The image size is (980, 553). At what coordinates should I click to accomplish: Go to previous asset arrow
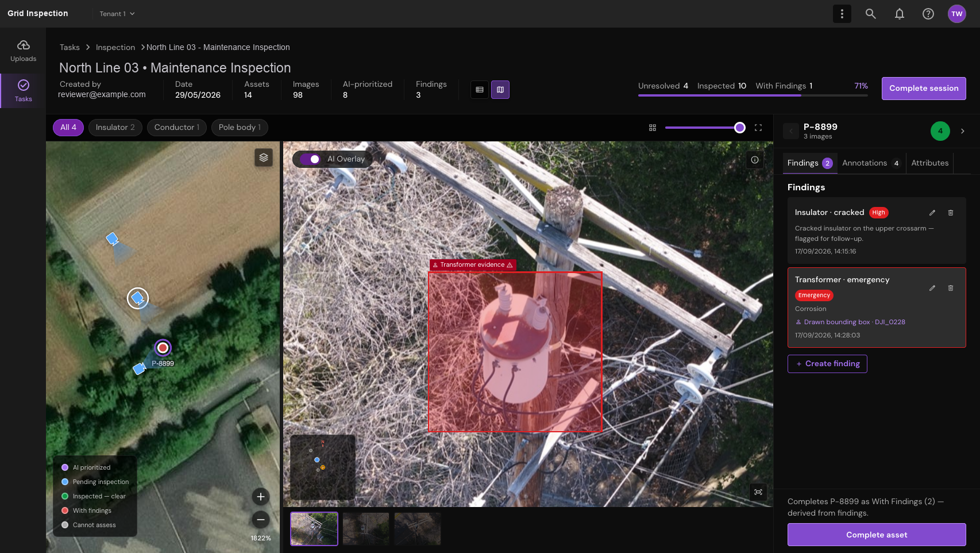coord(791,131)
